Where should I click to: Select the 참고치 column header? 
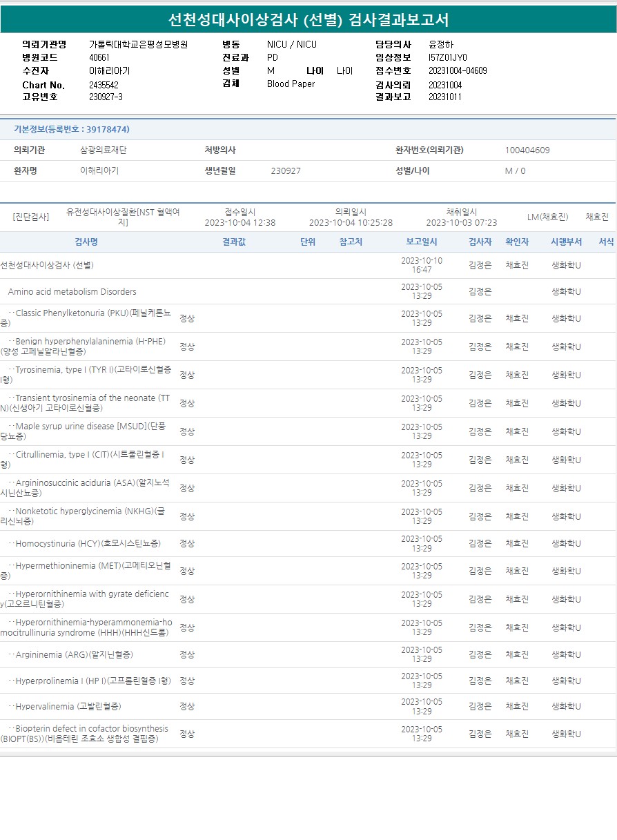[x=351, y=242]
